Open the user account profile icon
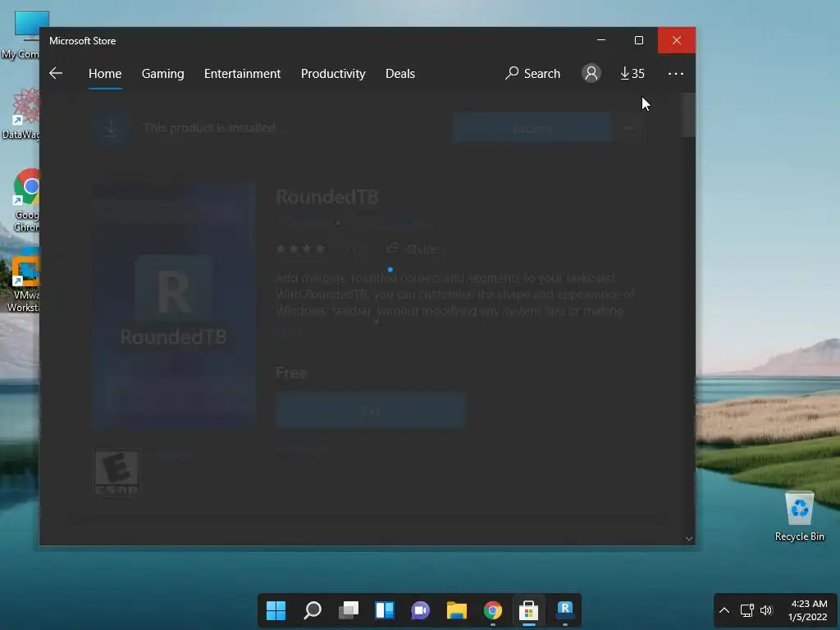840x630 pixels. [x=591, y=73]
